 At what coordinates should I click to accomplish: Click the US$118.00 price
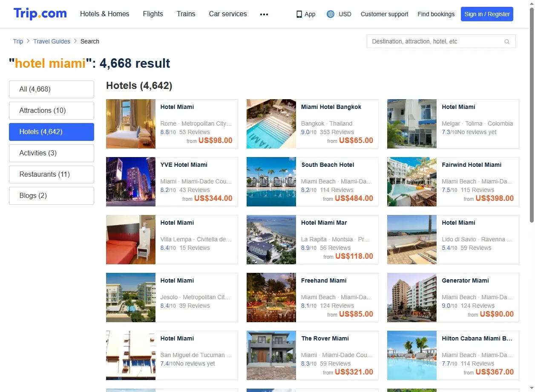tap(354, 256)
